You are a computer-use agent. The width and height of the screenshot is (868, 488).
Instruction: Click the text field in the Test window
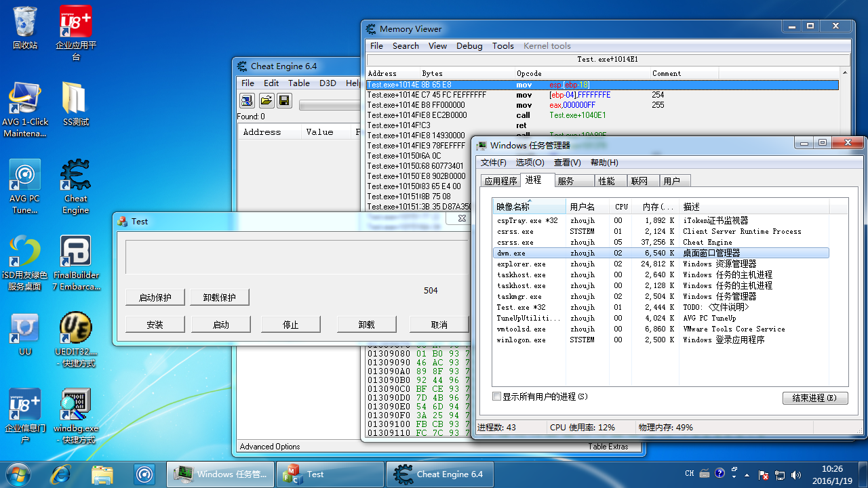pyautogui.click(x=297, y=257)
